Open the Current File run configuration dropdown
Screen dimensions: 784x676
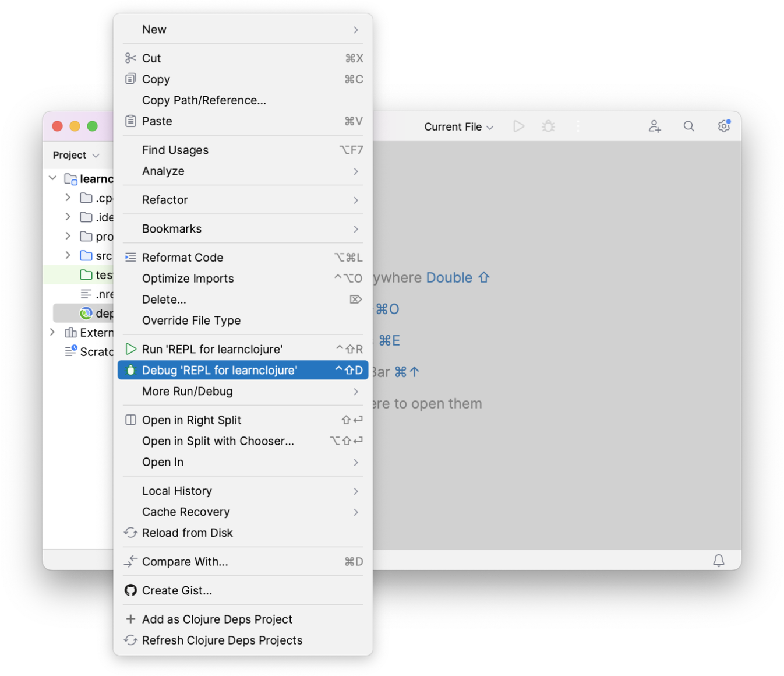pyautogui.click(x=458, y=127)
